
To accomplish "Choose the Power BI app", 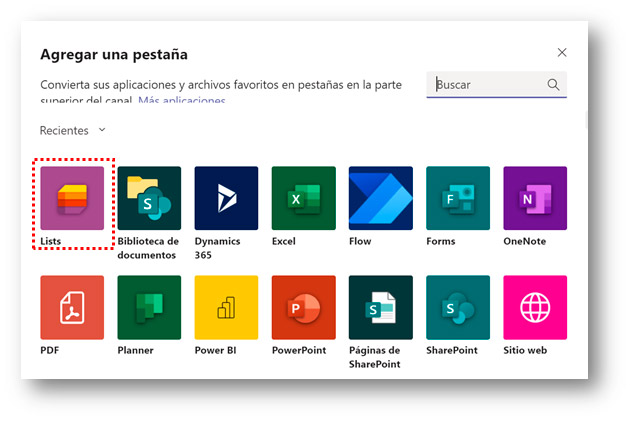I will [226, 307].
